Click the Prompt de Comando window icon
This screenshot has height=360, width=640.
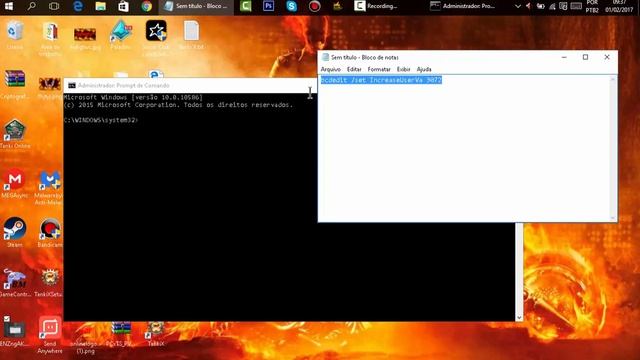pyautogui.click(x=72, y=85)
